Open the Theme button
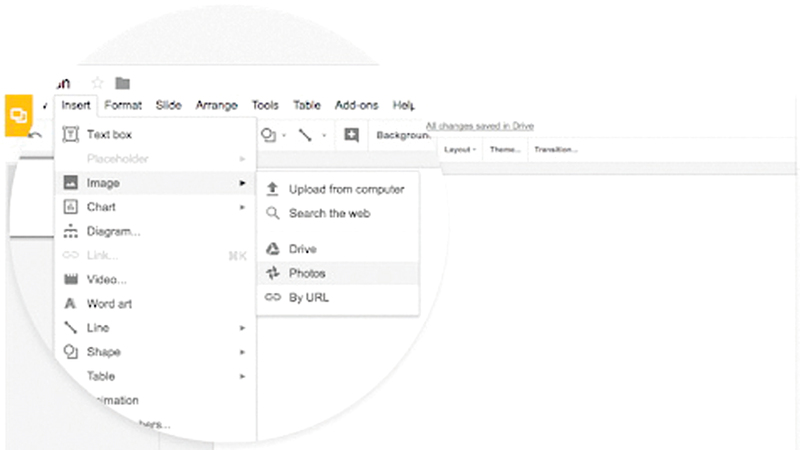The image size is (800, 450). click(504, 149)
